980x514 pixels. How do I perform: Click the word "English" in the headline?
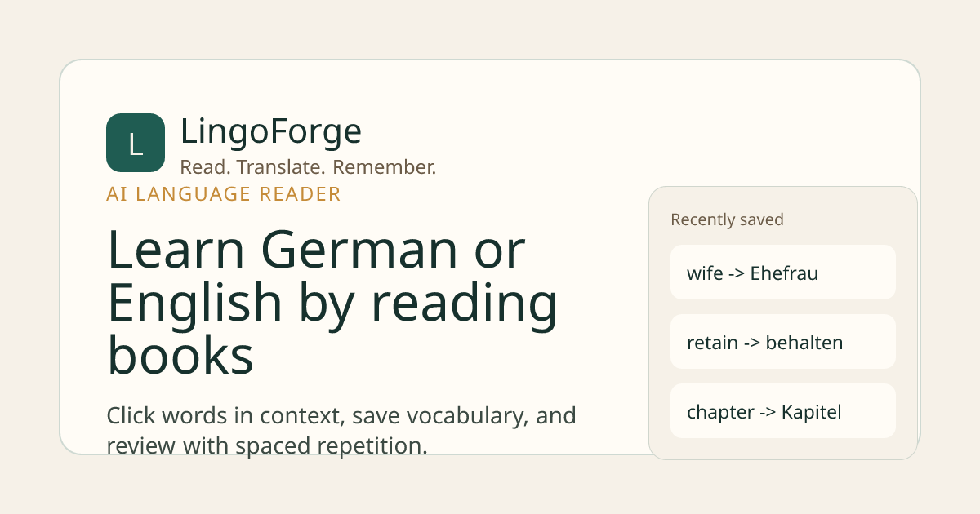[194, 303]
